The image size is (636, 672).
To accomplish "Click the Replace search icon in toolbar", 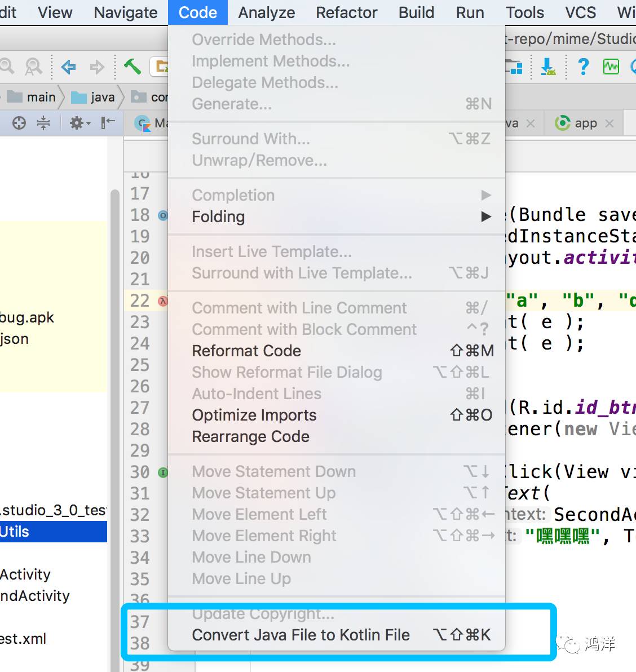I will point(33,67).
